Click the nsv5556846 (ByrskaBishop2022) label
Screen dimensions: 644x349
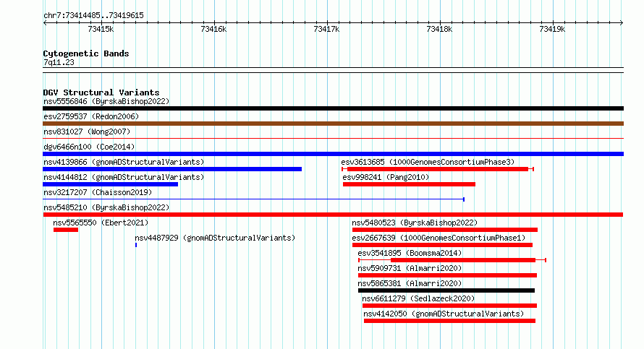[106, 101]
